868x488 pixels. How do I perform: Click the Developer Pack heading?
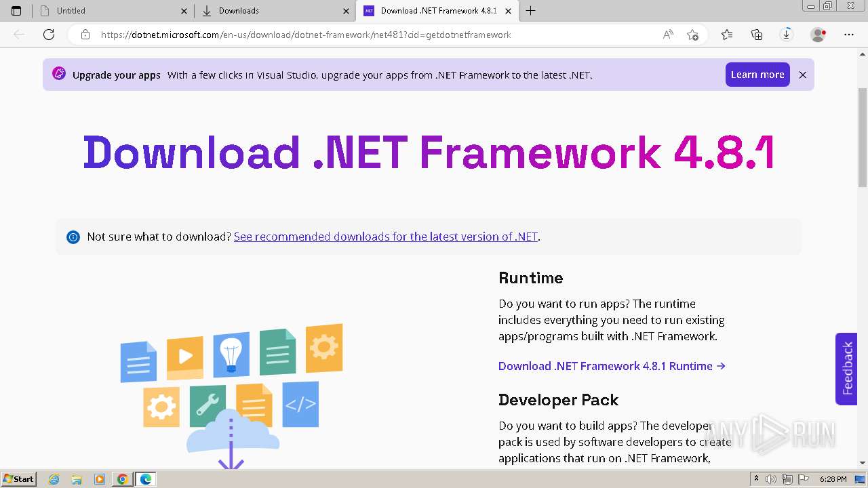(x=559, y=400)
